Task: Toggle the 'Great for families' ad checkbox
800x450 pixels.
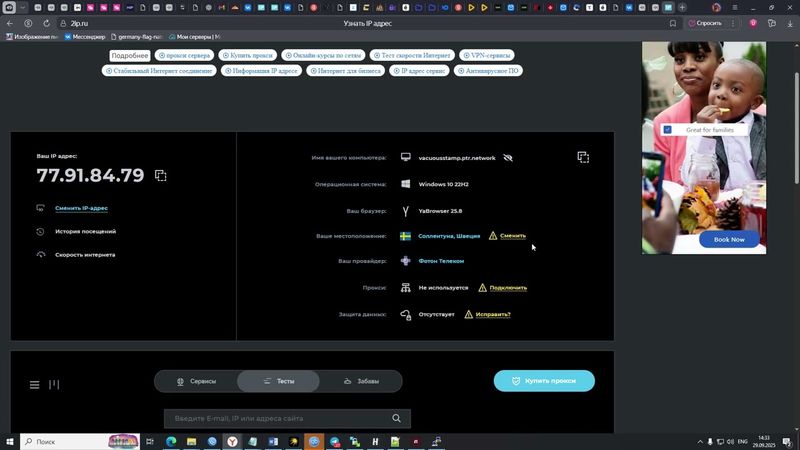Action: coord(667,129)
